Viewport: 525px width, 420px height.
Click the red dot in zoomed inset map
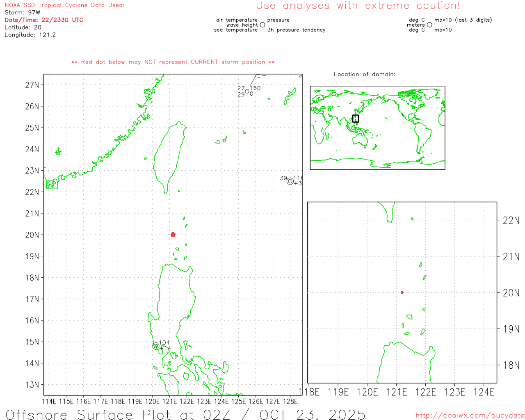point(402,292)
